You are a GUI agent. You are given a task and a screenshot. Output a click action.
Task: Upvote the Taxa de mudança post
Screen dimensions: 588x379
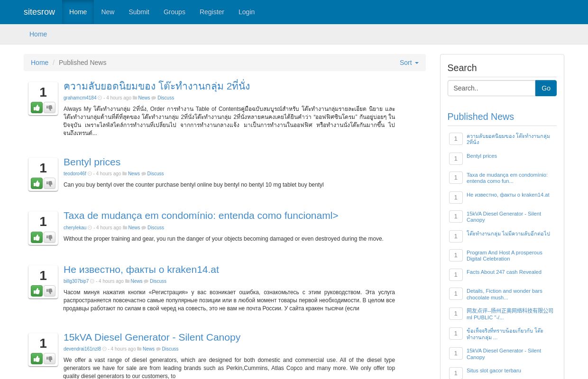click(x=37, y=237)
